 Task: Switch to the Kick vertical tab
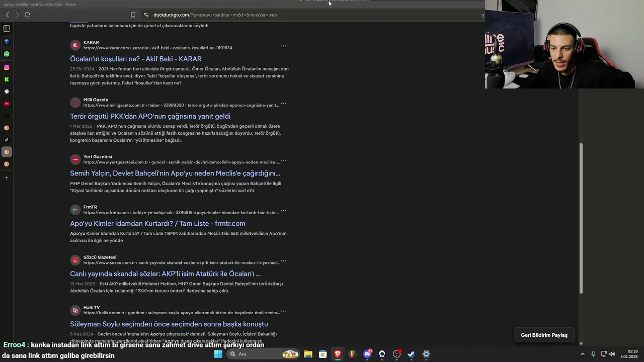click(x=7, y=79)
